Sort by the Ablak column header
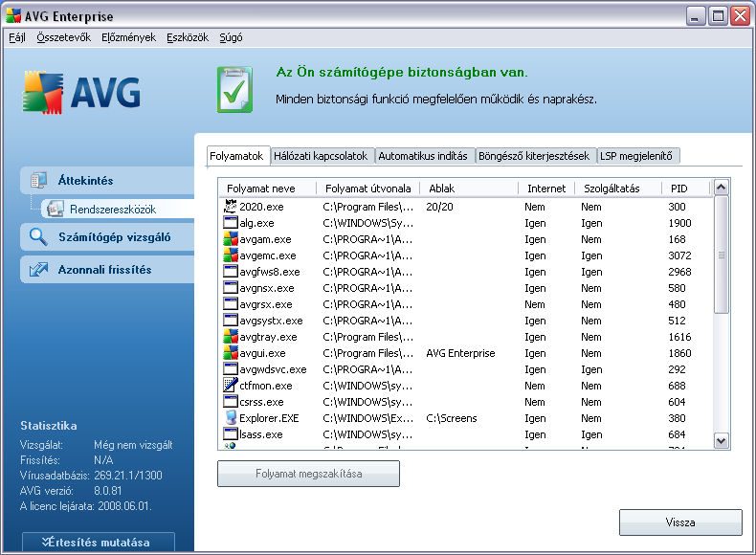 (x=469, y=189)
